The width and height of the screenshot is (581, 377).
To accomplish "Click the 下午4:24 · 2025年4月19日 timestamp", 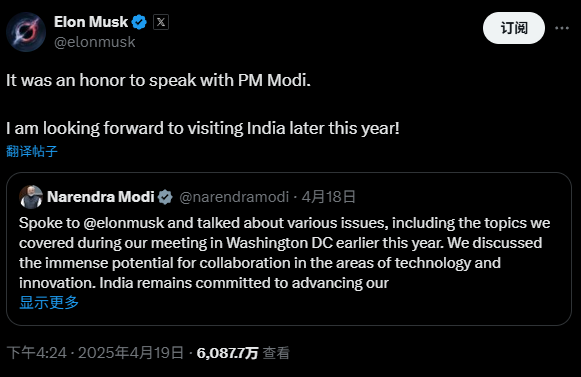I will point(95,353).
